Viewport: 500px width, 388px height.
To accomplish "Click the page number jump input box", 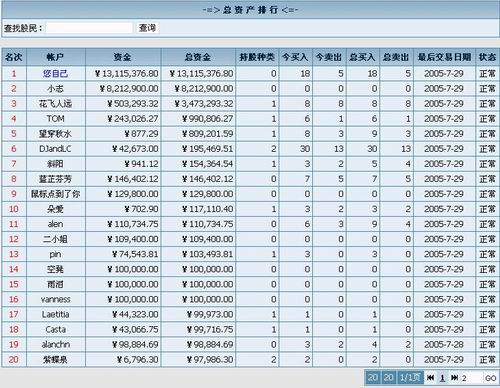I will pos(471,378).
